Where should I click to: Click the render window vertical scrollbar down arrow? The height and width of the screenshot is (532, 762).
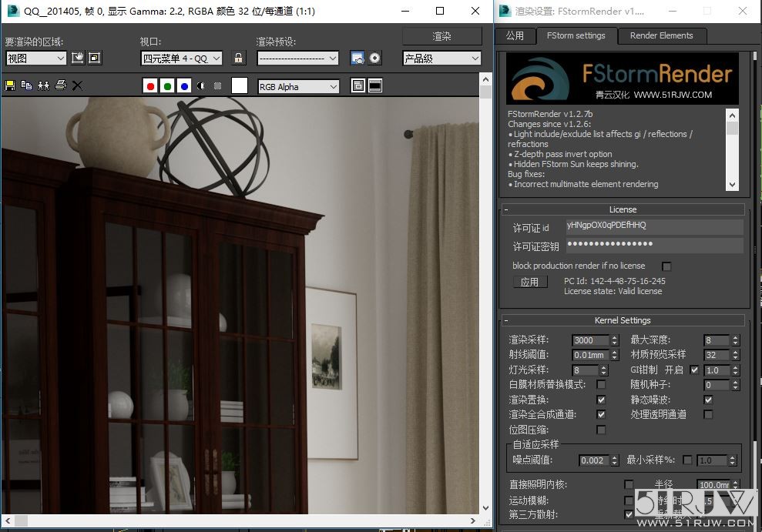tap(485, 508)
